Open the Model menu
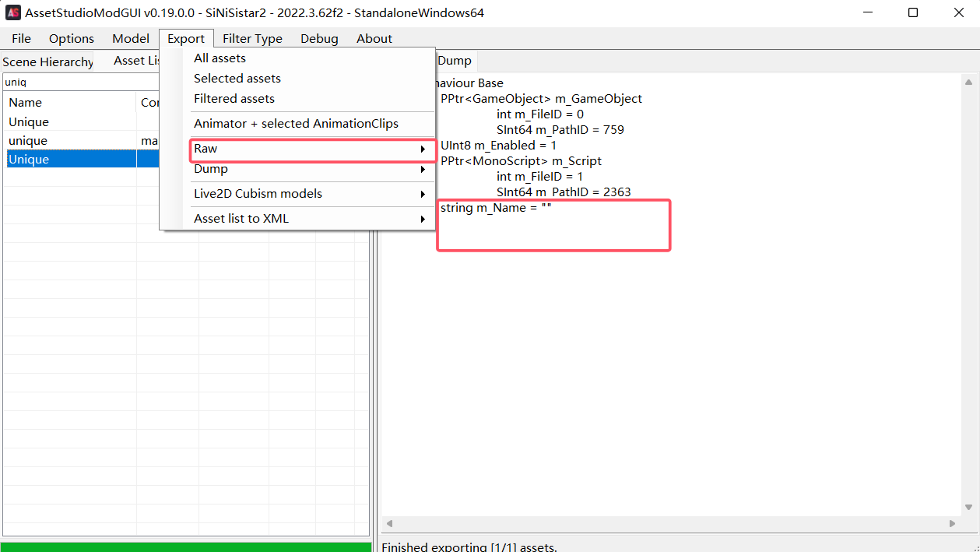The height and width of the screenshot is (552, 980). (131, 38)
